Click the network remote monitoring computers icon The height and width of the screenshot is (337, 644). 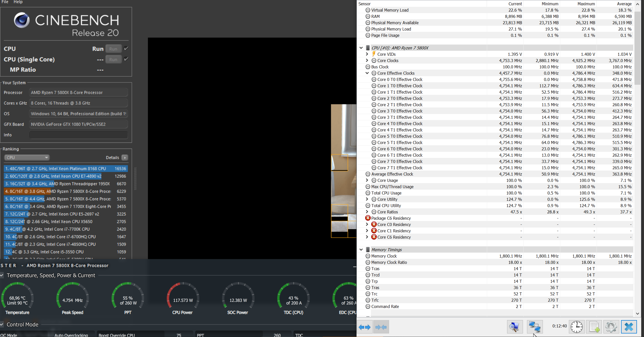coord(534,327)
